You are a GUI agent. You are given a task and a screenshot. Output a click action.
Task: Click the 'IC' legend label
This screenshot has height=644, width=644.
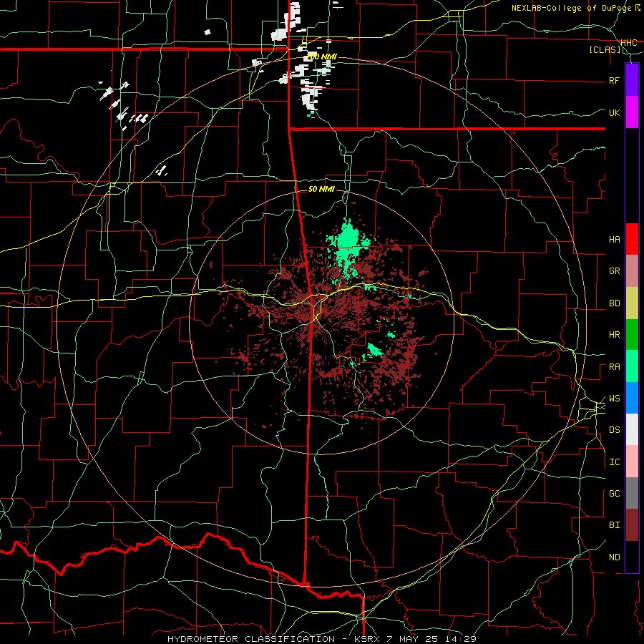[x=614, y=462]
